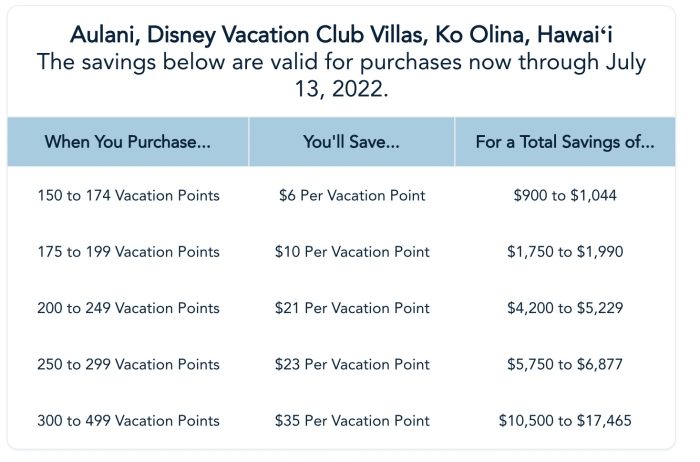Select the '200 to 249 Vacation Points' cell
The width and height of the screenshot is (700, 462).
(x=128, y=308)
